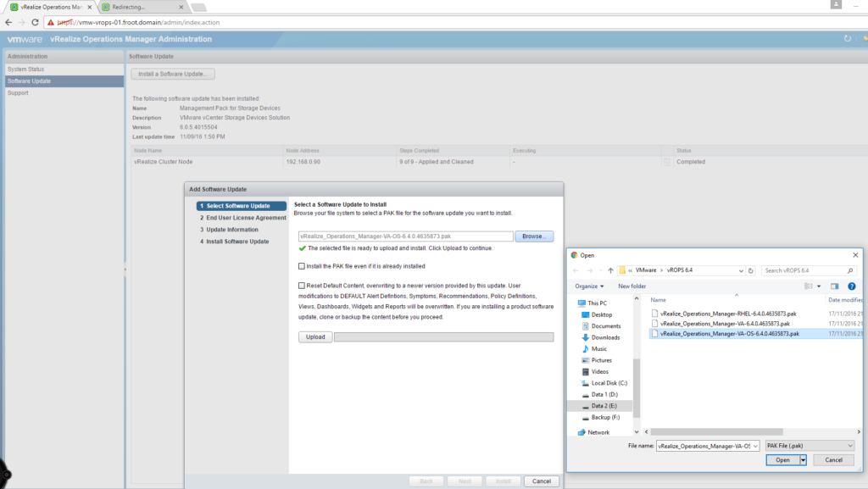Click the insecure certificate warning icon
Viewport: 868px width, 489px height.
click(53, 22)
